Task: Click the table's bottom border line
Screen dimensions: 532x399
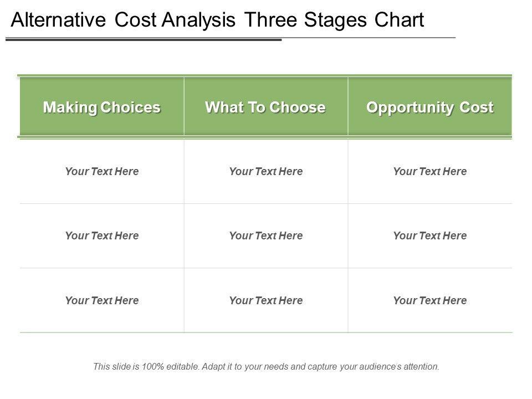Action: coord(266,332)
